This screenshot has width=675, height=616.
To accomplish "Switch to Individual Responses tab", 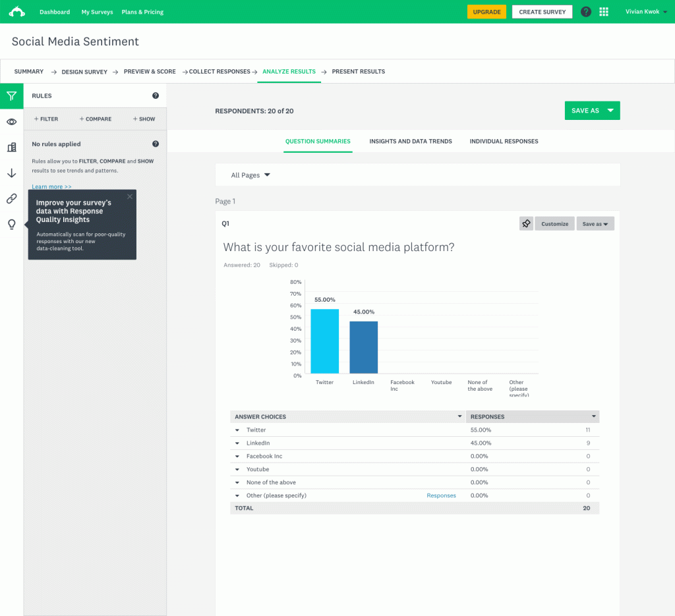I will tap(504, 141).
